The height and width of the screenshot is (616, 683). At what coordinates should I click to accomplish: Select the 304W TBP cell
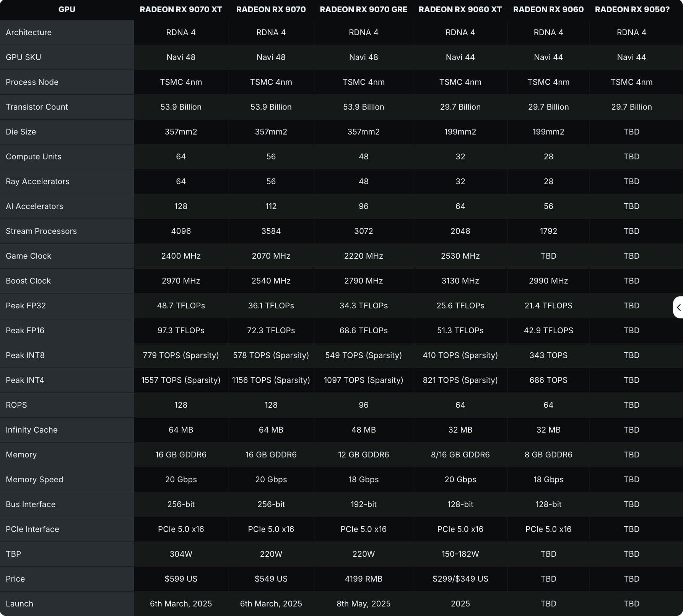[181, 554]
